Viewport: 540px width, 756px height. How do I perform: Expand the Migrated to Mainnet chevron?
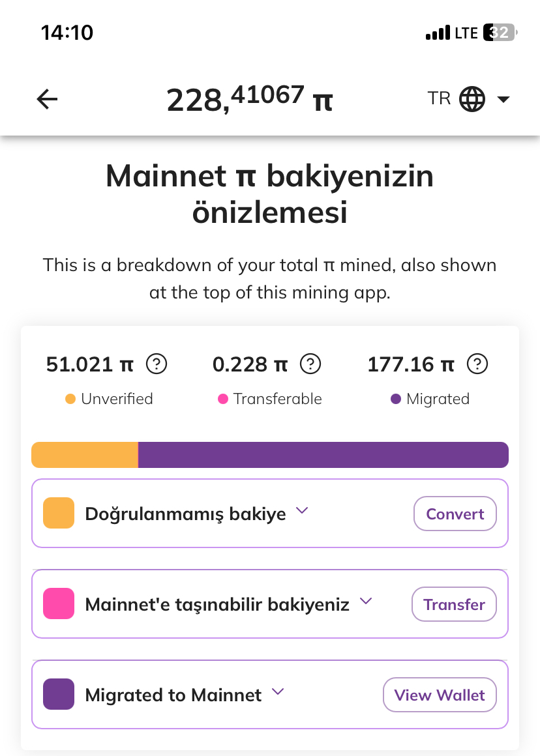277,691
